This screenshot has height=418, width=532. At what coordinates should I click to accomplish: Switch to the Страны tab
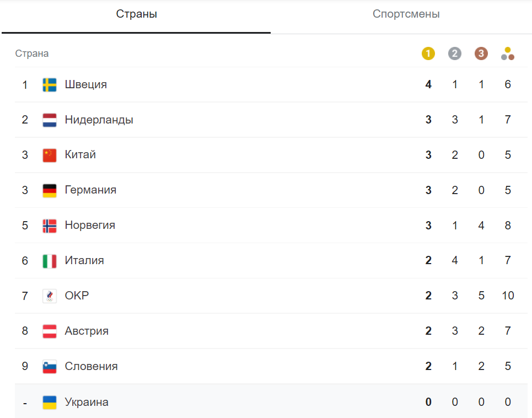point(136,15)
